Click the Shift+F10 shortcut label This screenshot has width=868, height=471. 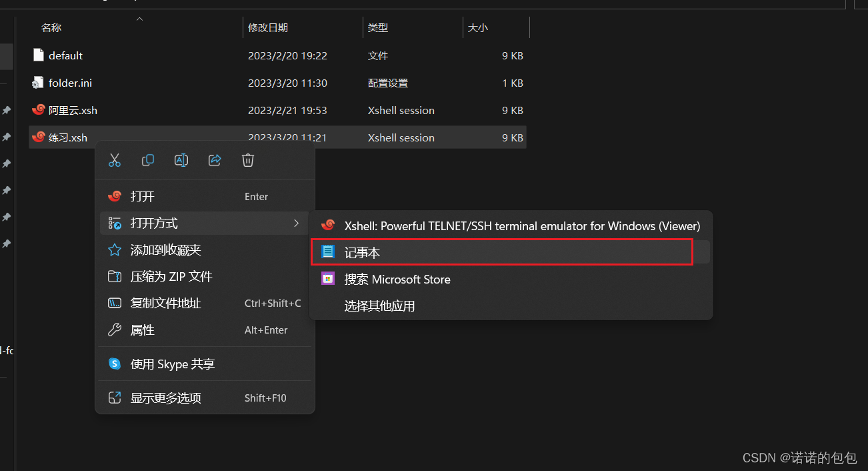pyautogui.click(x=265, y=398)
